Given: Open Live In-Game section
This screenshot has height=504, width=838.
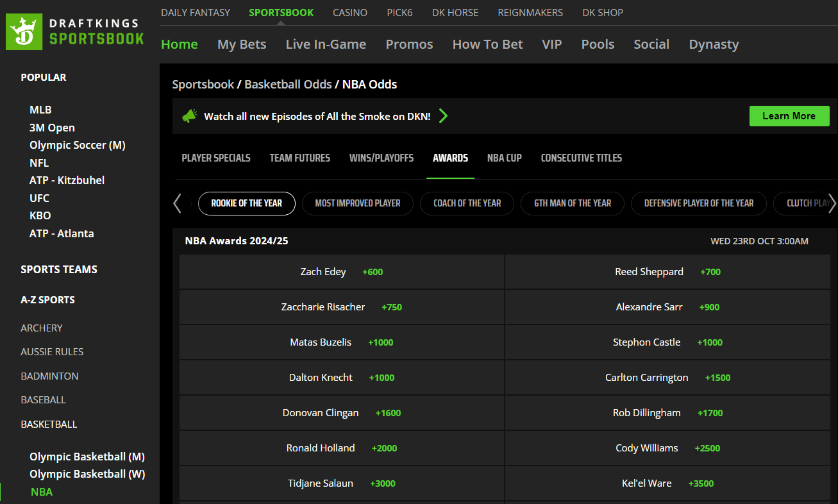Looking at the screenshot, I should (x=326, y=44).
